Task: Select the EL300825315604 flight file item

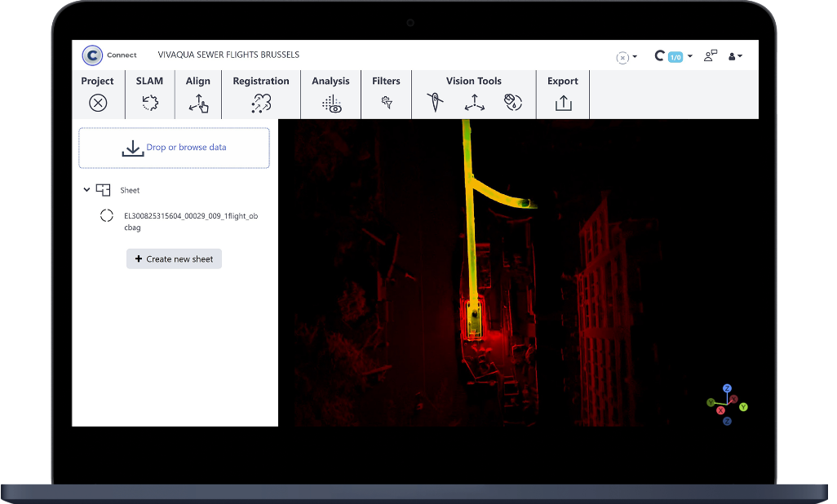Action: [x=190, y=221]
